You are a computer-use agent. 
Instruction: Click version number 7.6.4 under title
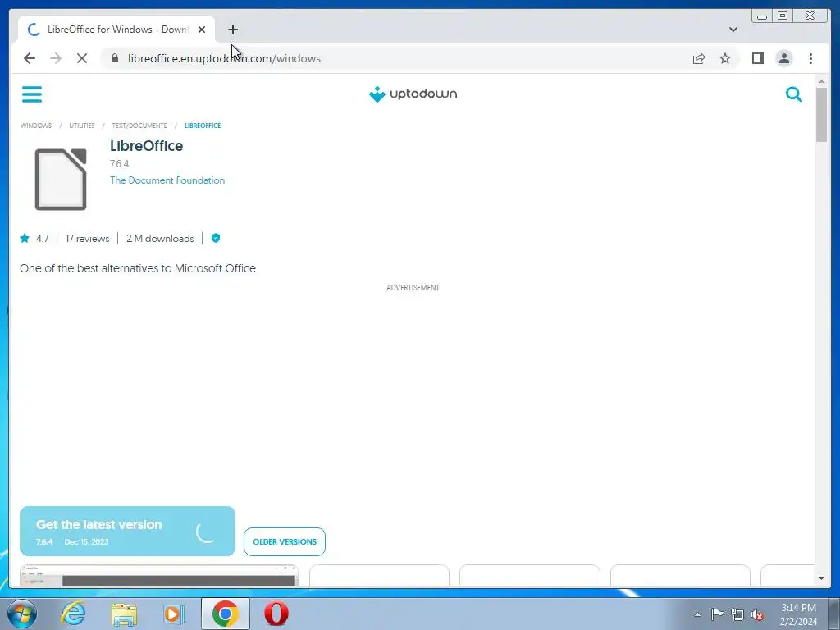[x=120, y=164]
